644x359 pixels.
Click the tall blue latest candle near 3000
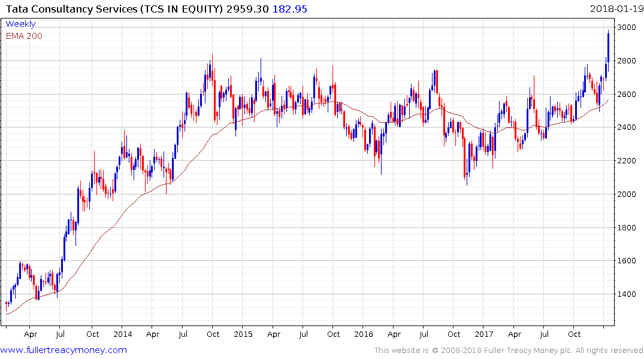pyautogui.click(x=608, y=51)
